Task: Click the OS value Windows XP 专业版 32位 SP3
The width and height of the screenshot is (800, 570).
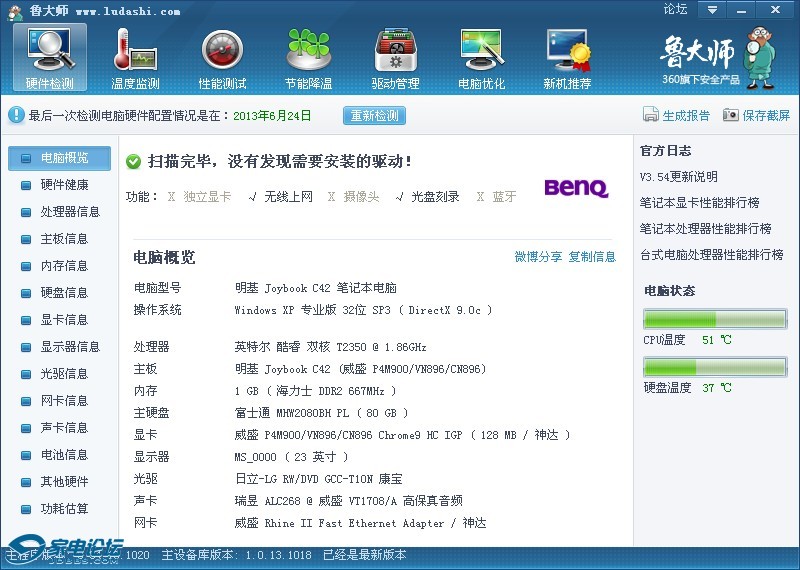Action: tap(363, 310)
